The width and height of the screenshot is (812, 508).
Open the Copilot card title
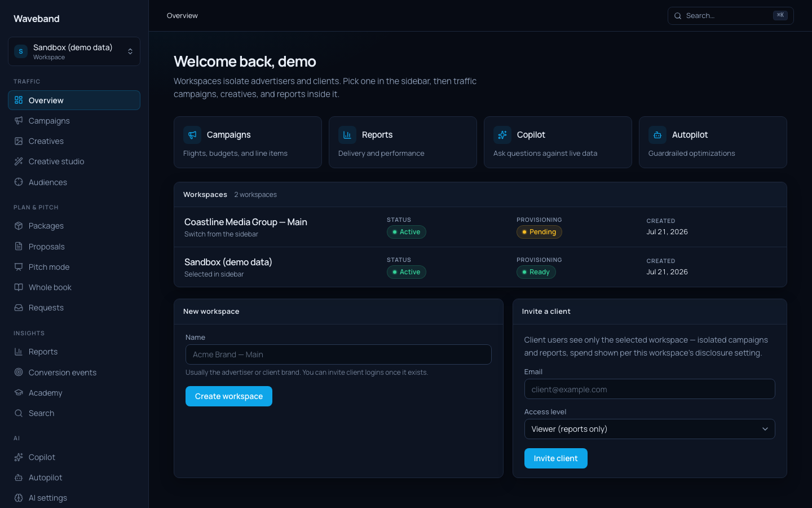[531, 135]
